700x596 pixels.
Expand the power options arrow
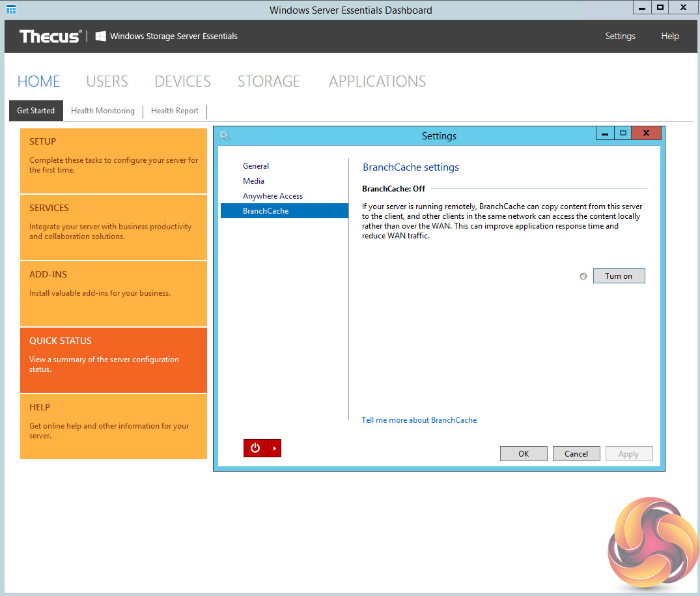(x=275, y=447)
